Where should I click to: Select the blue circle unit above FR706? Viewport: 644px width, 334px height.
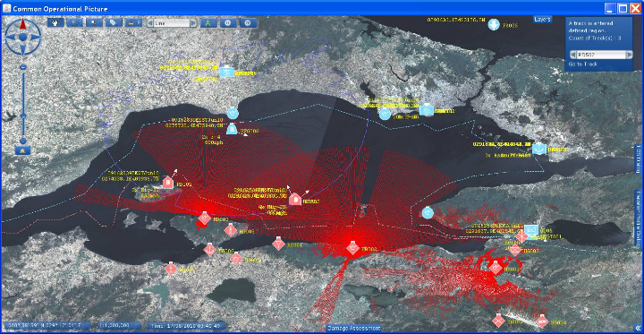point(233,113)
